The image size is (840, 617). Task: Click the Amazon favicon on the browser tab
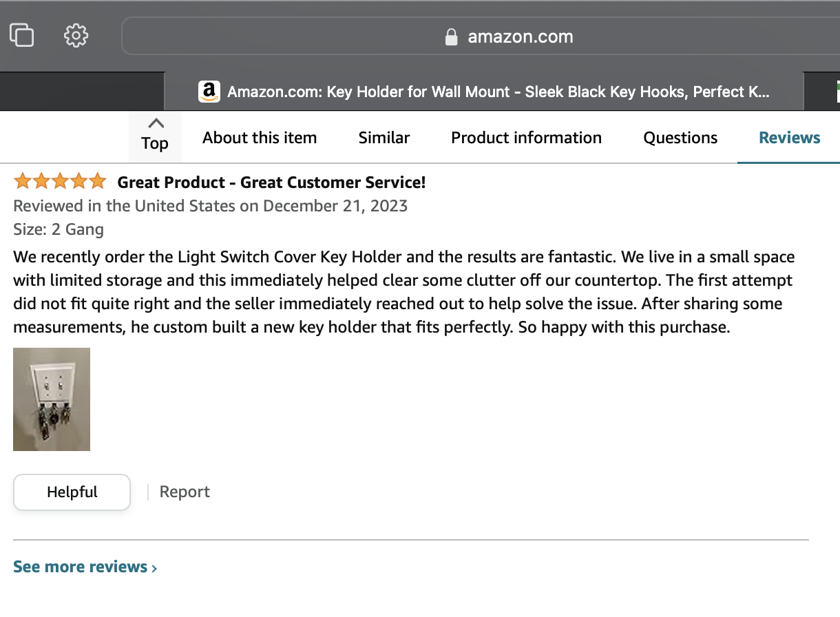point(209,92)
